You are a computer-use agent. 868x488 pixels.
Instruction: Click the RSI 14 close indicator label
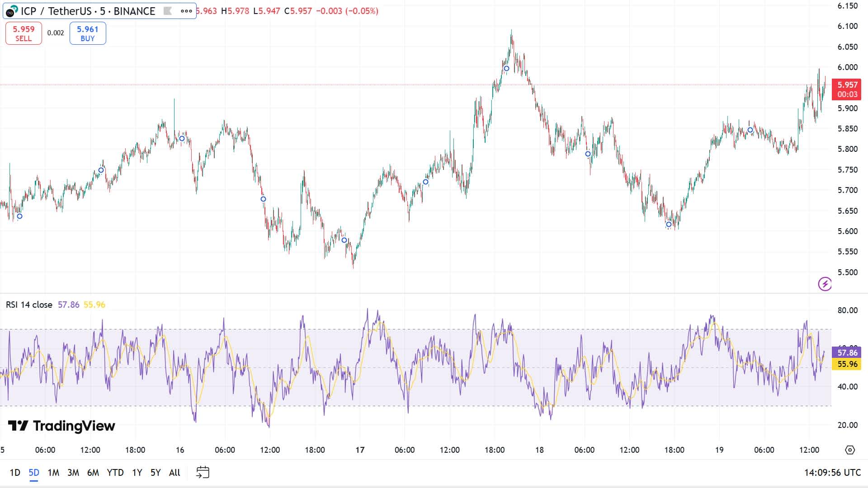[29, 305]
